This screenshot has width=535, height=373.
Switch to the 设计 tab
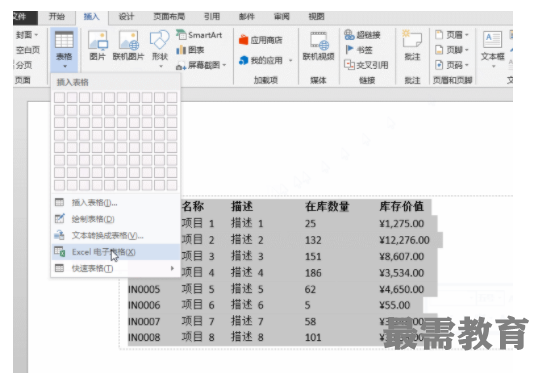click(x=126, y=16)
